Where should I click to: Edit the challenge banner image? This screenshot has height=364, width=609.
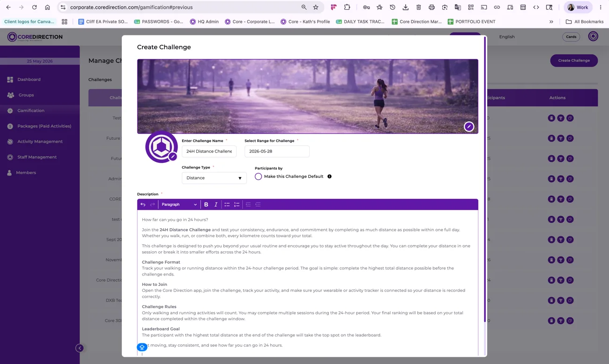468,127
